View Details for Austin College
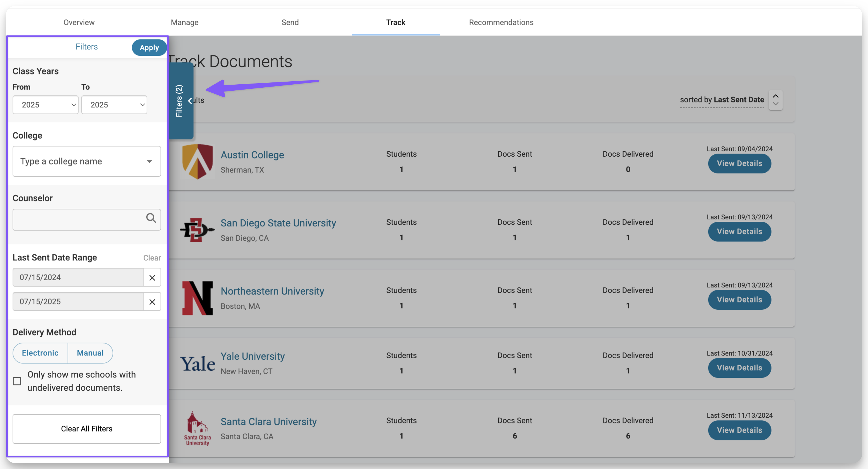 pyautogui.click(x=739, y=164)
